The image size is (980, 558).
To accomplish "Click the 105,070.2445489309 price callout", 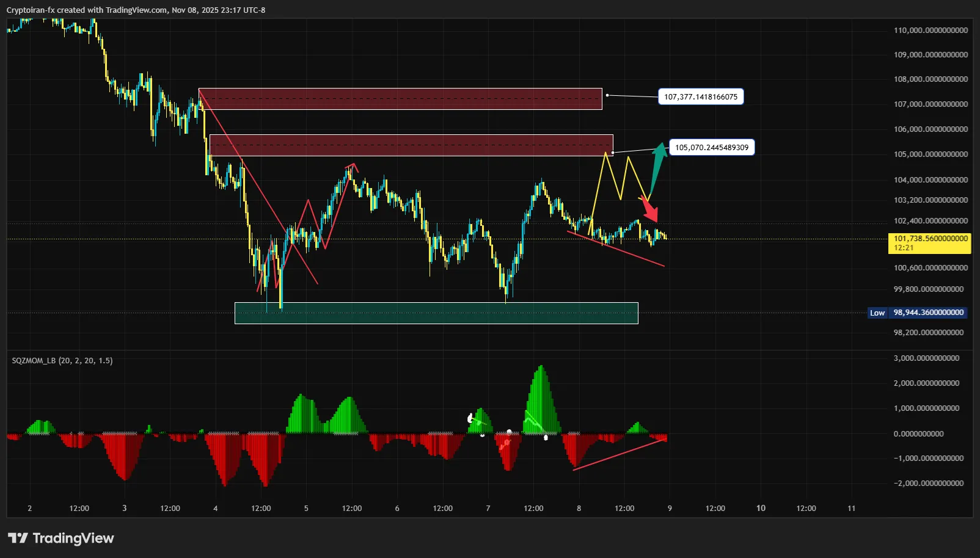I will 711,148.
